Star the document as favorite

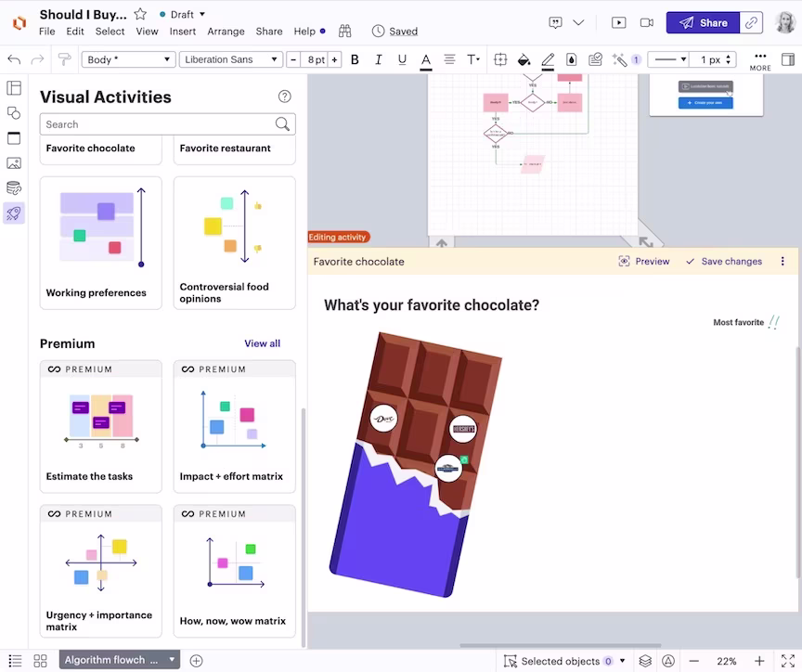pyautogui.click(x=140, y=14)
